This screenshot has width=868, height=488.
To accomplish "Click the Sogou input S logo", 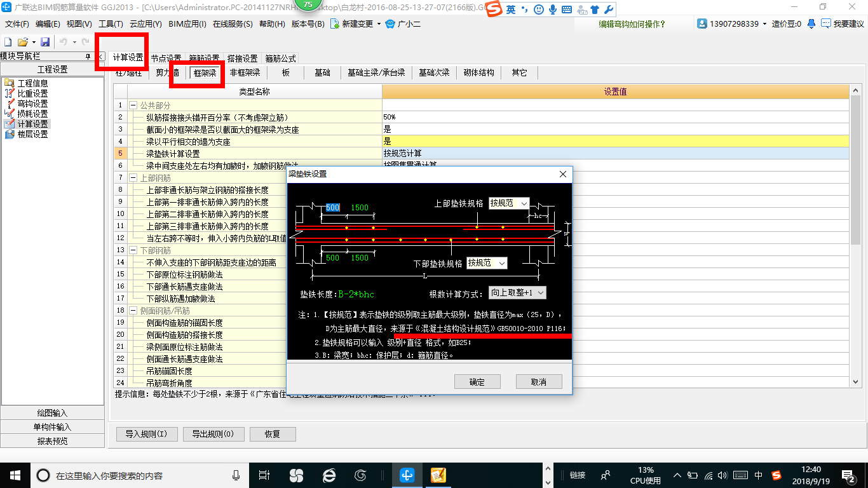I will [x=494, y=9].
